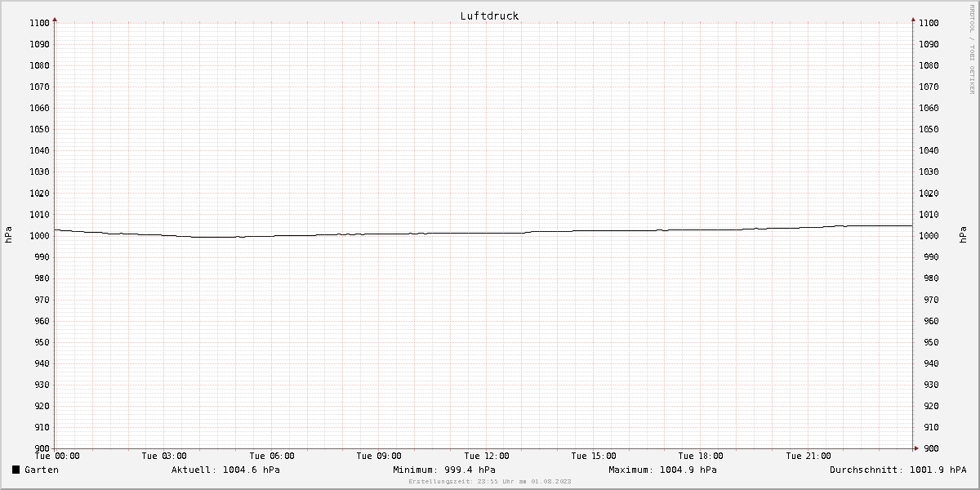
Task: Click the Aktuell: 1004.6 hPa value
Action: pos(225,470)
